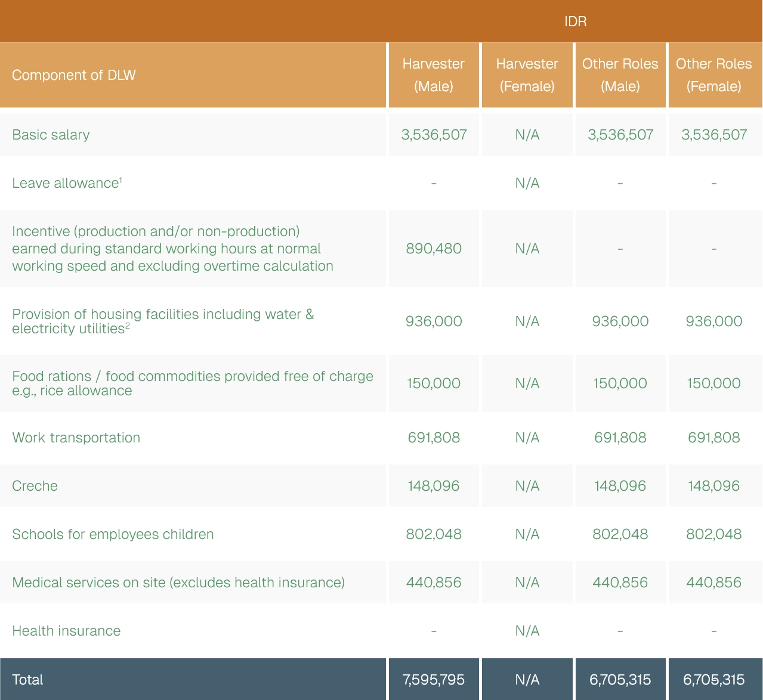
Task: Select Food rations value for Other Roles (Female)
Action: (x=713, y=383)
